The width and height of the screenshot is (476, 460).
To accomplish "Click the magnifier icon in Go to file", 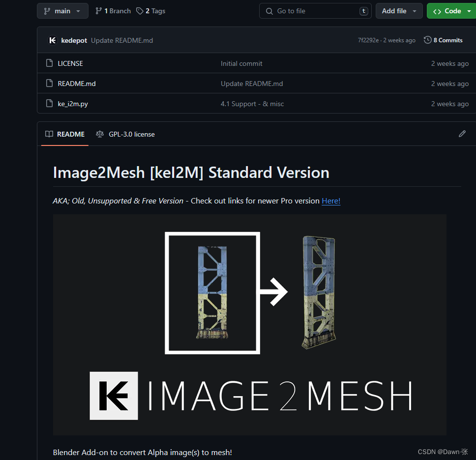I will (269, 11).
